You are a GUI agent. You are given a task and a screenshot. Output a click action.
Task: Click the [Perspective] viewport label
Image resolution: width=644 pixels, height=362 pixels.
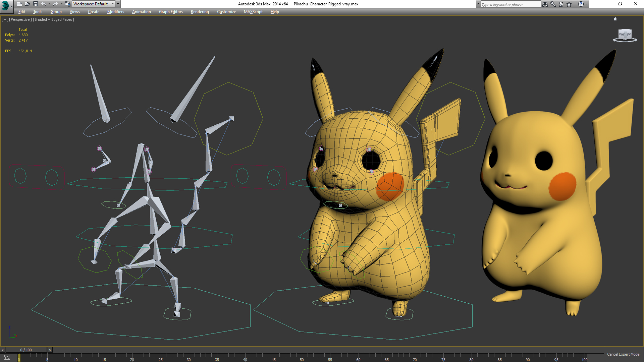[x=20, y=19]
